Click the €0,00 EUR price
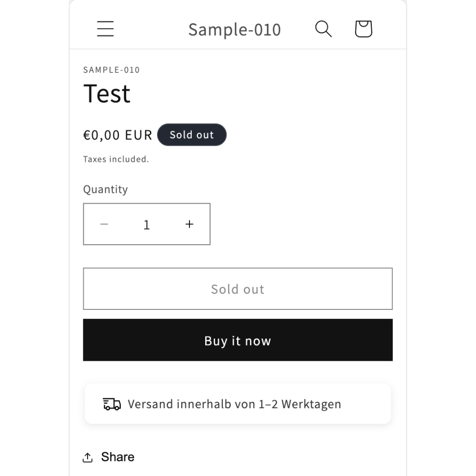 (x=118, y=135)
